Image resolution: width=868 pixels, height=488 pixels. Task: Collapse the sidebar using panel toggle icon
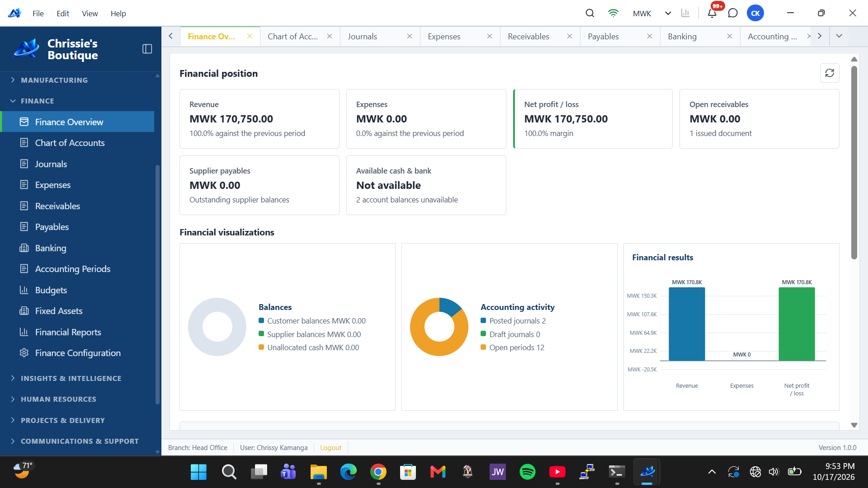pos(147,49)
